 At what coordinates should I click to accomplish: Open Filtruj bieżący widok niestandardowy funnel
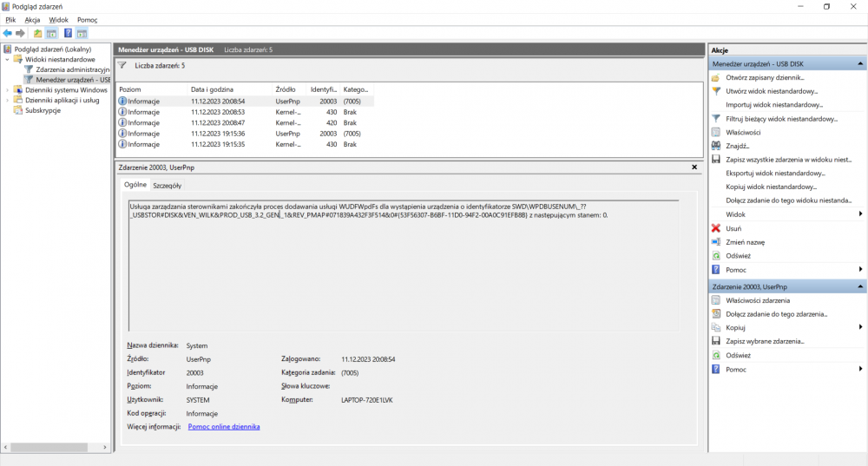[x=715, y=118]
